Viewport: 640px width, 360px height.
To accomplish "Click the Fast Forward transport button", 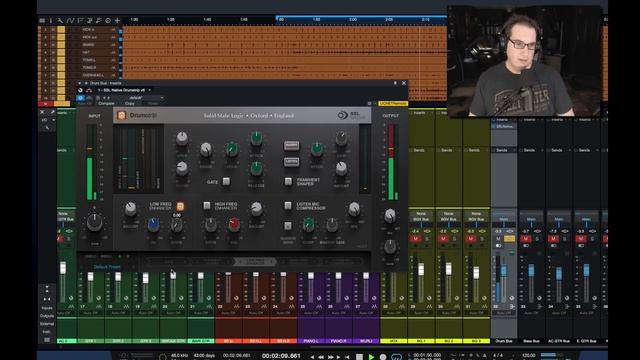I will click(331, 357).
